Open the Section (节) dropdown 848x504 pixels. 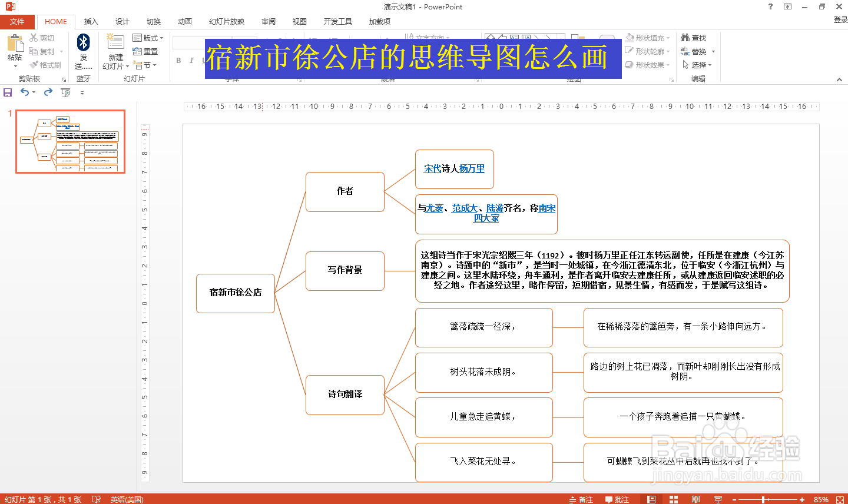click(x=145, y=65)
